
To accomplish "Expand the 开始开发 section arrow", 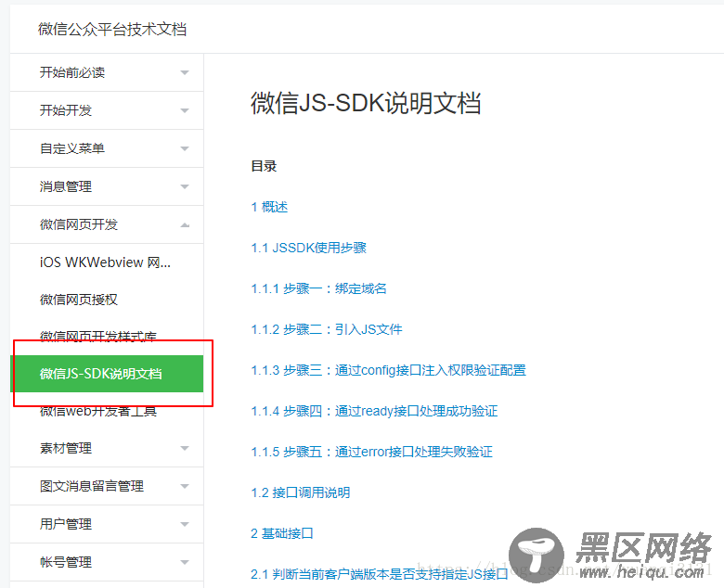I will tap(185, 110).
